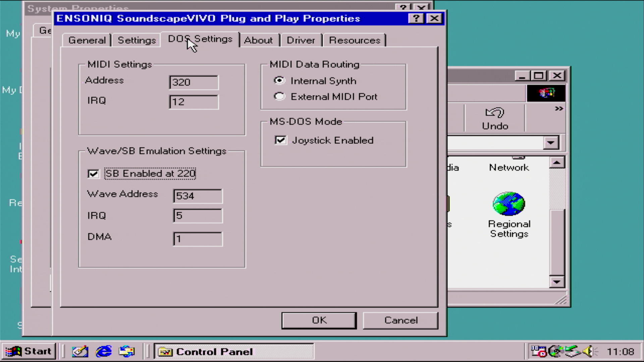The width and height of the screenshot is (644, 362).
Task: Open Internet Explorer from quick launch
Action: (x=104, y=351)
